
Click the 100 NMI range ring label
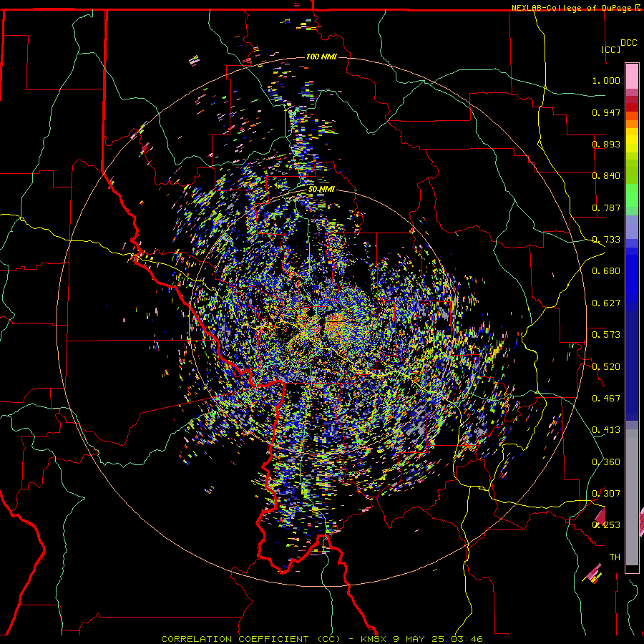[321, 57]
